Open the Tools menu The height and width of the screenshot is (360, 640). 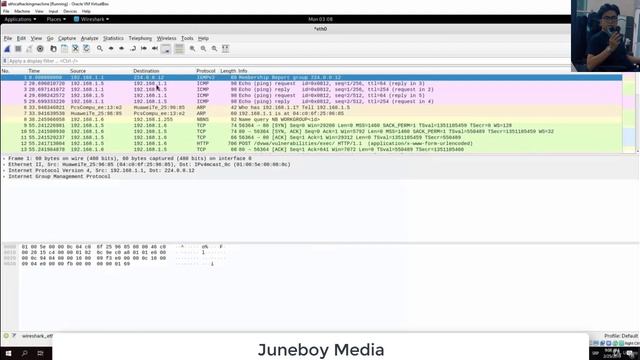pos(187,38)
